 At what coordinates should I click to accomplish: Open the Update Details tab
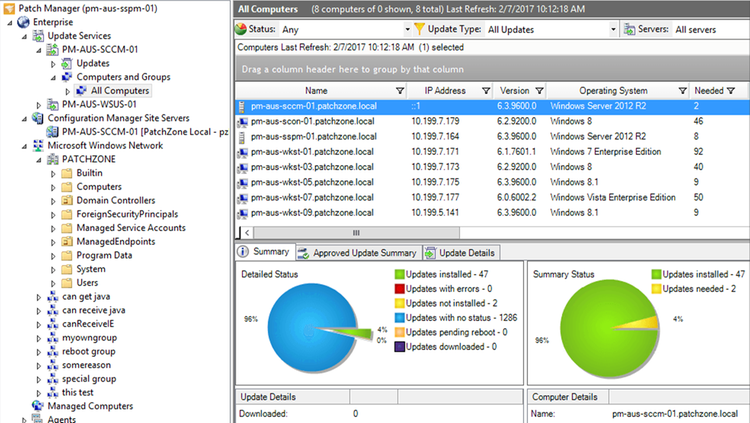[x=461, y=253]
